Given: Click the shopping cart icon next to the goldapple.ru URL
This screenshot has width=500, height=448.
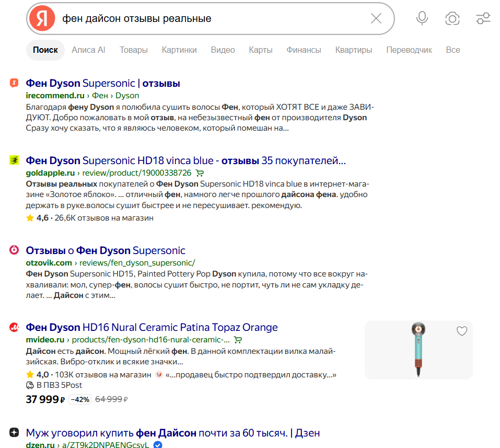Looking at the screenshot, I should click(x=200, y=173).
